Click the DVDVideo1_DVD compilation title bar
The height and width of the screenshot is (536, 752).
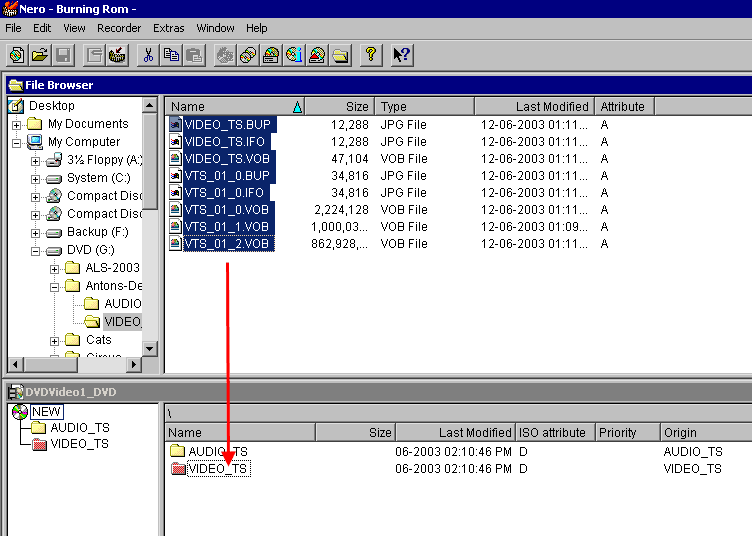tap(379, 392)
